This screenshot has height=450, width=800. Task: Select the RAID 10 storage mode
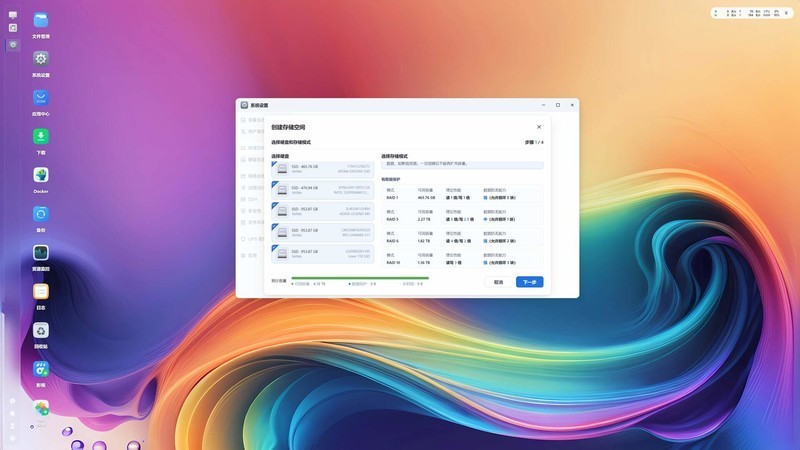coord(462,259)
